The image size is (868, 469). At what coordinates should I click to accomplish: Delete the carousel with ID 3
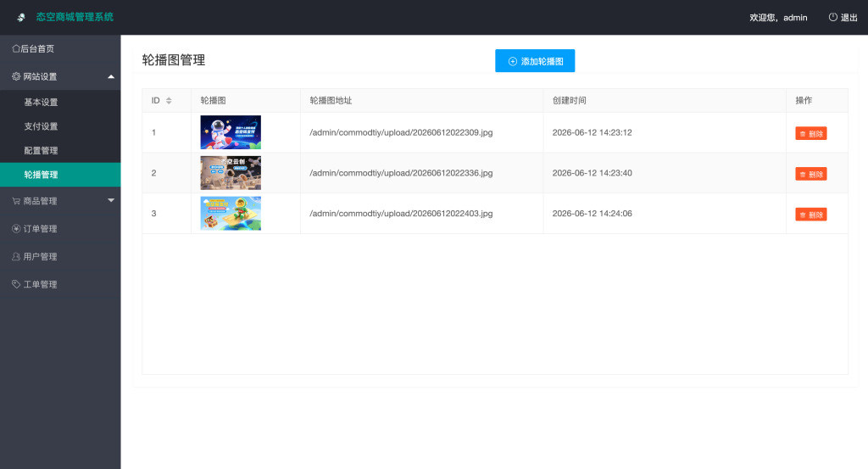click(811, 215)
